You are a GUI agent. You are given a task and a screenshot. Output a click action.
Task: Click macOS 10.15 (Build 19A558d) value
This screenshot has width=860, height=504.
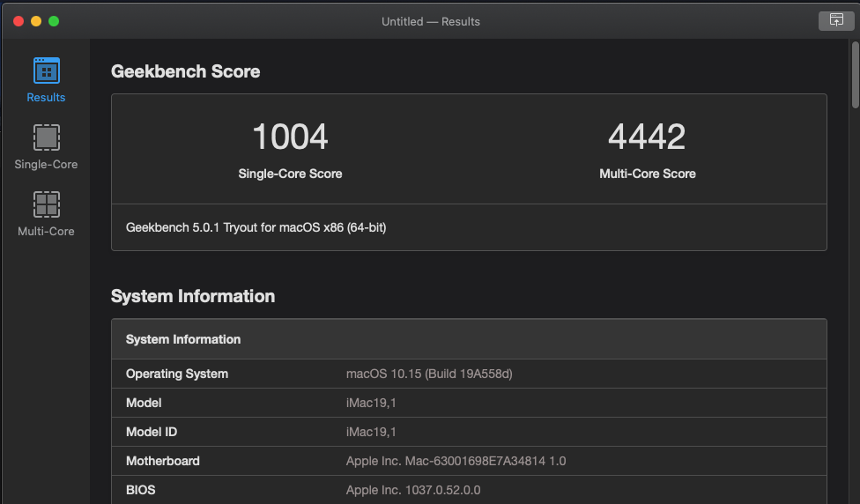coord(429,374)
